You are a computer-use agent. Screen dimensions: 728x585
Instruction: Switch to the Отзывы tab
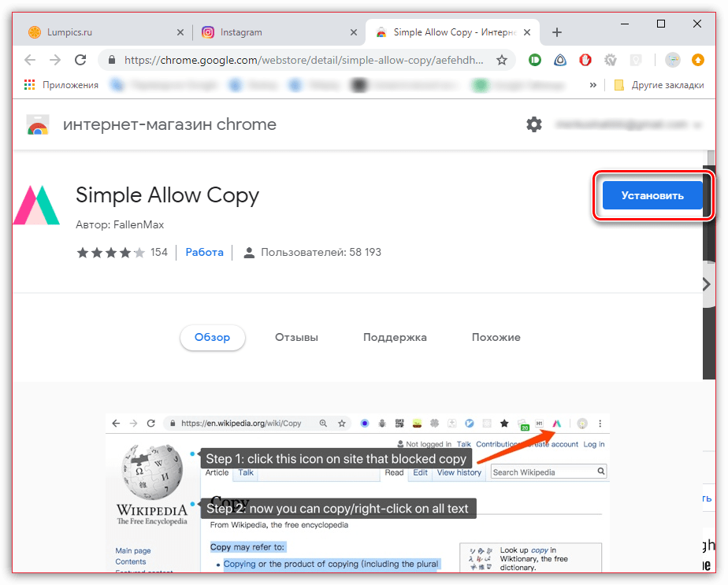point(296,337)
